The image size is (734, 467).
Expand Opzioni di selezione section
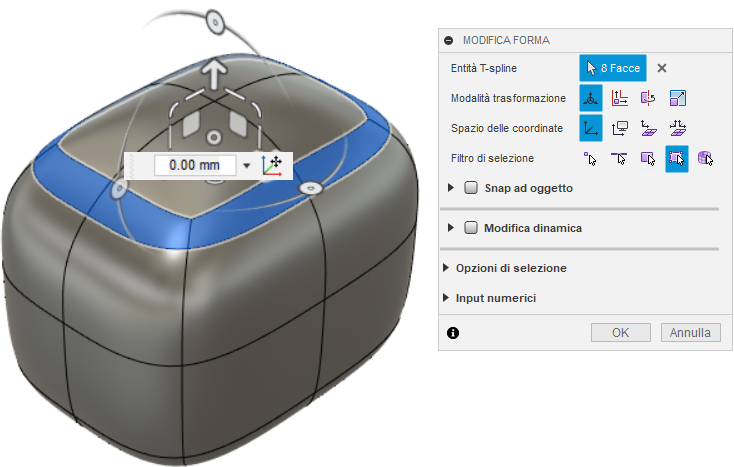[446, 268]
